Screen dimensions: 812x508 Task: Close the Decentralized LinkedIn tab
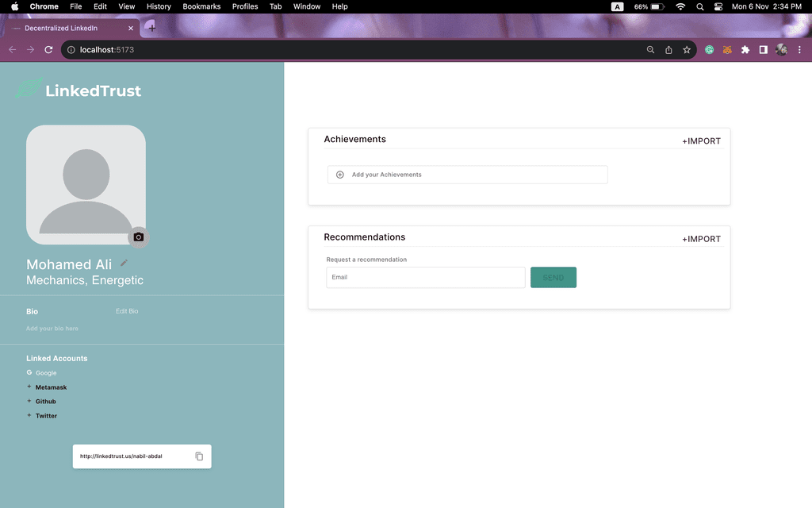131,28
